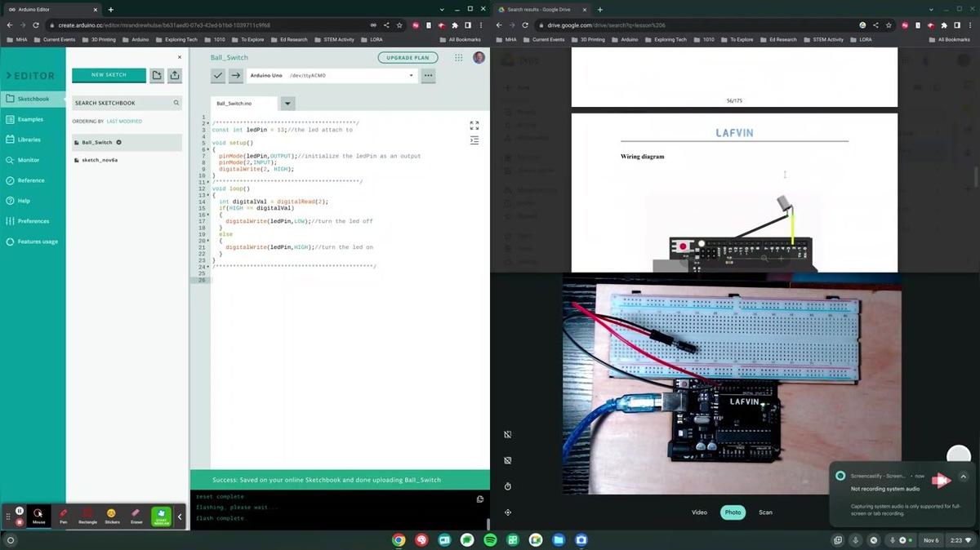Select Photo mode in the camera app

[x=733, y=512]
